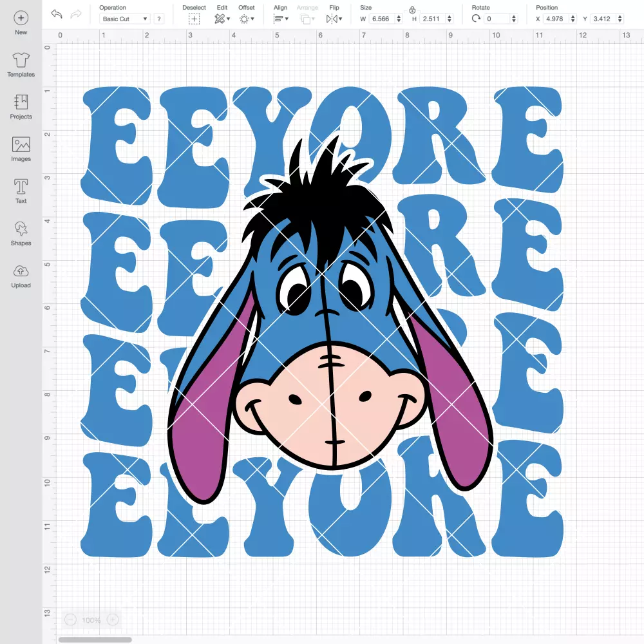Click the Operation help question mark button

tap(159, 19)
